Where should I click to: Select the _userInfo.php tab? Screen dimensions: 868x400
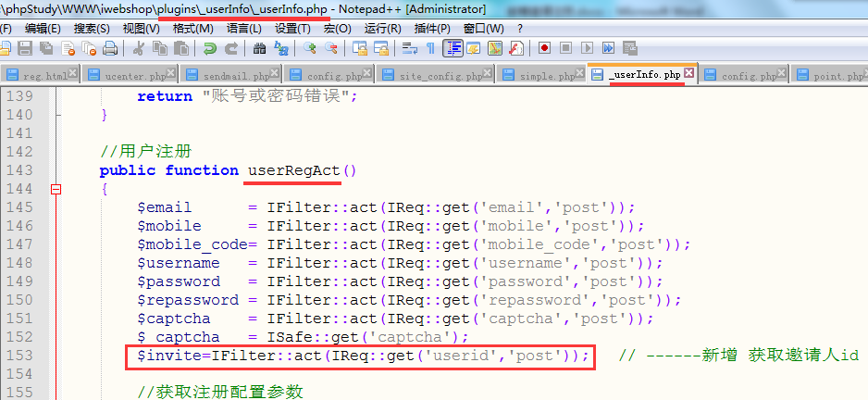point(644,75)
